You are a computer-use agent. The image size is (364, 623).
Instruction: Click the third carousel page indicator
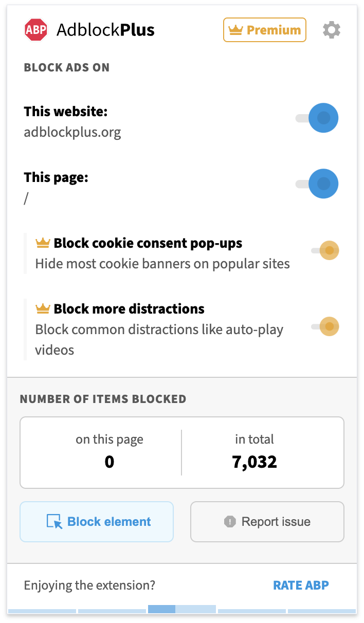(x=181, y=610)
